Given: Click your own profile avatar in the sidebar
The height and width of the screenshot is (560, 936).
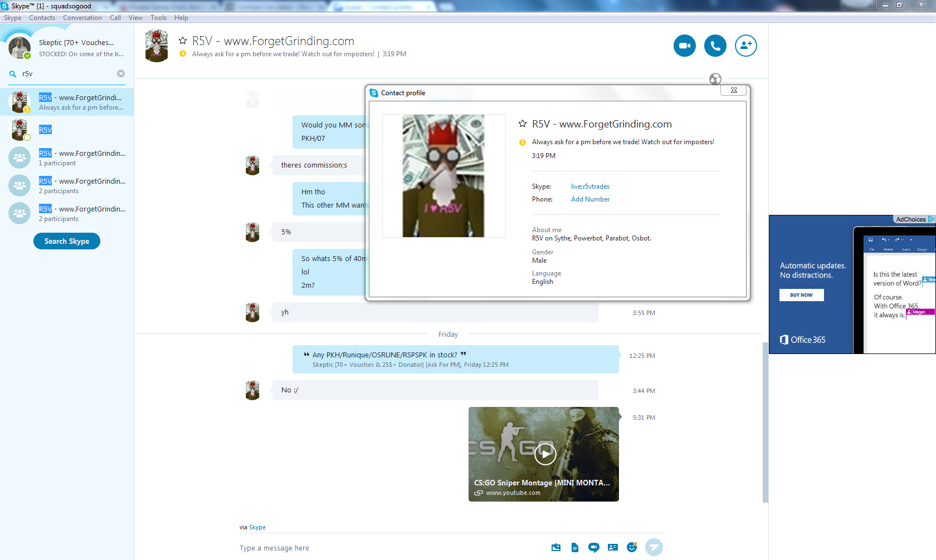Looking at the screenshot, I should tap(19, 48).
